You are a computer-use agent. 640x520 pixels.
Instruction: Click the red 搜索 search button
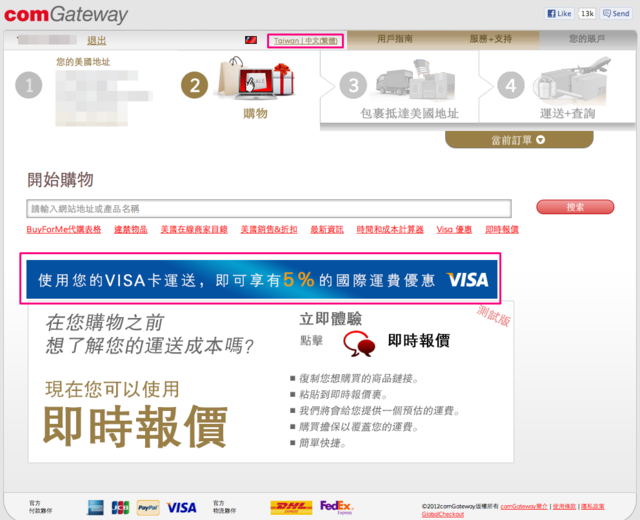[x=575, y=207]
